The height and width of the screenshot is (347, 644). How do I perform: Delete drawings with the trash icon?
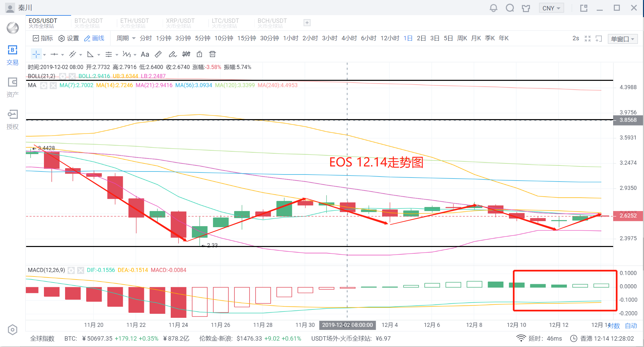[x=212, y=54]
